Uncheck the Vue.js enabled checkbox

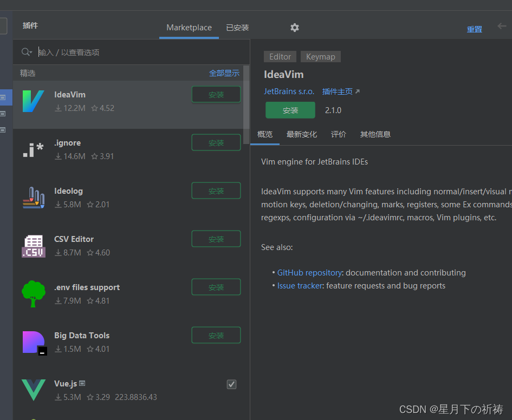[231, 384]
